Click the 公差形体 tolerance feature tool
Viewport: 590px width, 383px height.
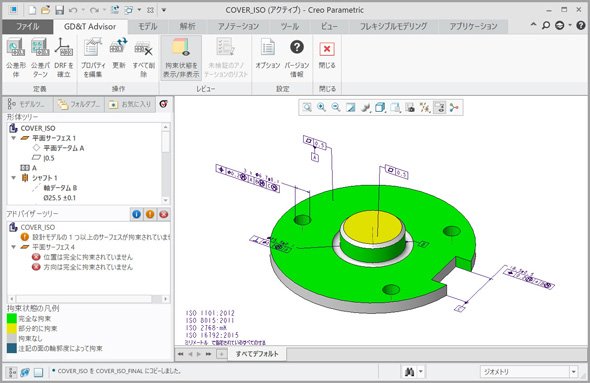pyautogui.click(x=15, y=58)
